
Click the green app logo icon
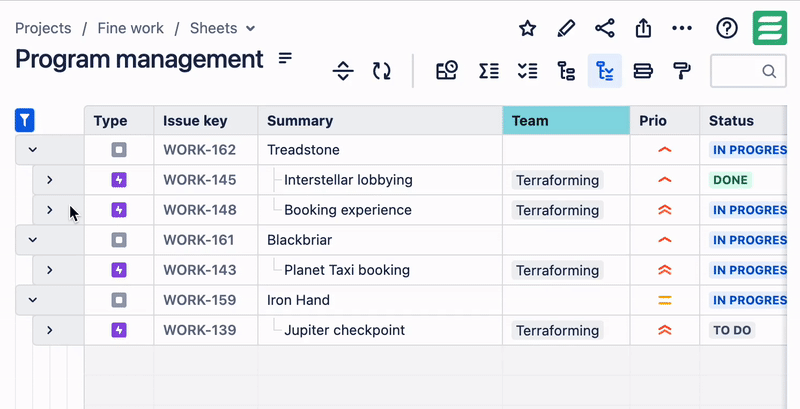[770, 28]
